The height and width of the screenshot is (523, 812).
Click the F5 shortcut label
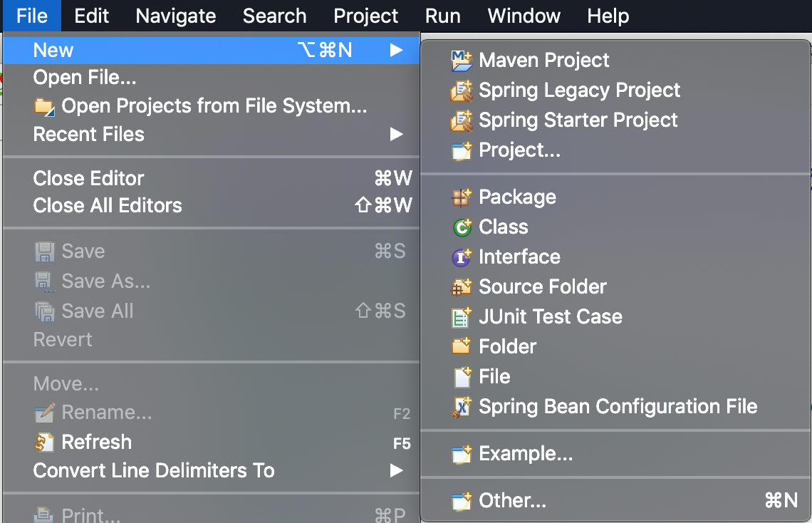[402, 444]
